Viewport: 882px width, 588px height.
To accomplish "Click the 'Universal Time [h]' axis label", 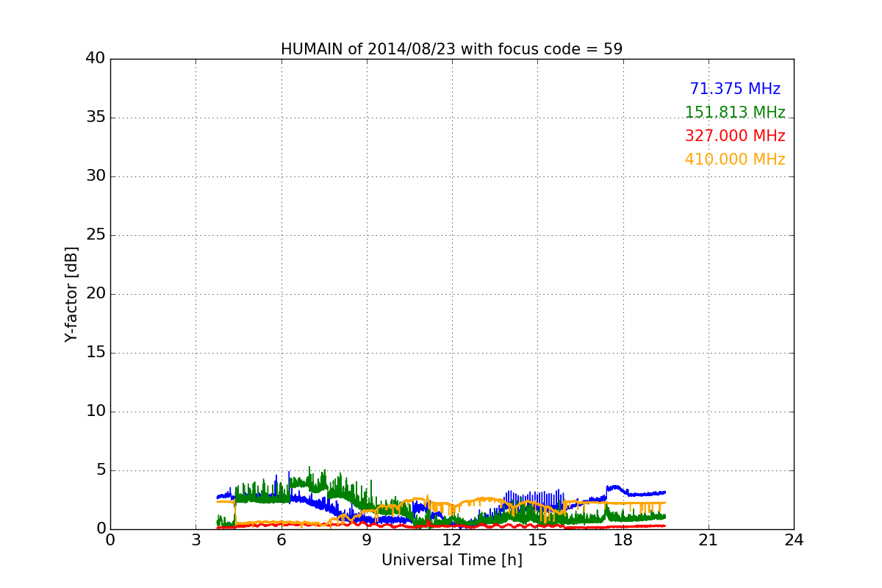I will pyautogui.click(x=451, y=560).
